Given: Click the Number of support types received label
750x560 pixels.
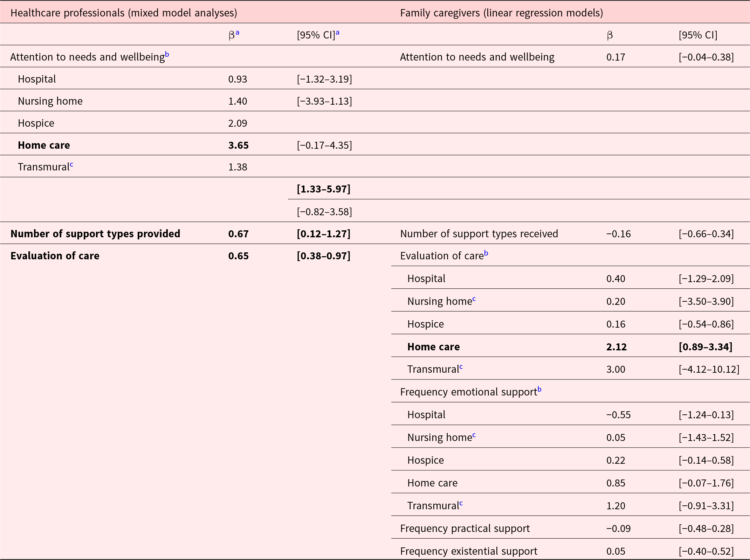Looking at the screenshot, I should click(x=478, y=233).
